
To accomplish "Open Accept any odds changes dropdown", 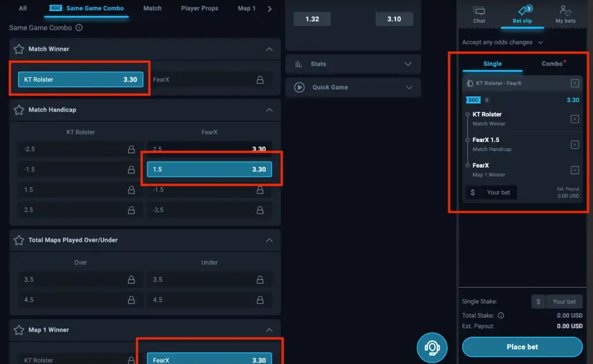I will pyautogui.click(x=502, y=42).
